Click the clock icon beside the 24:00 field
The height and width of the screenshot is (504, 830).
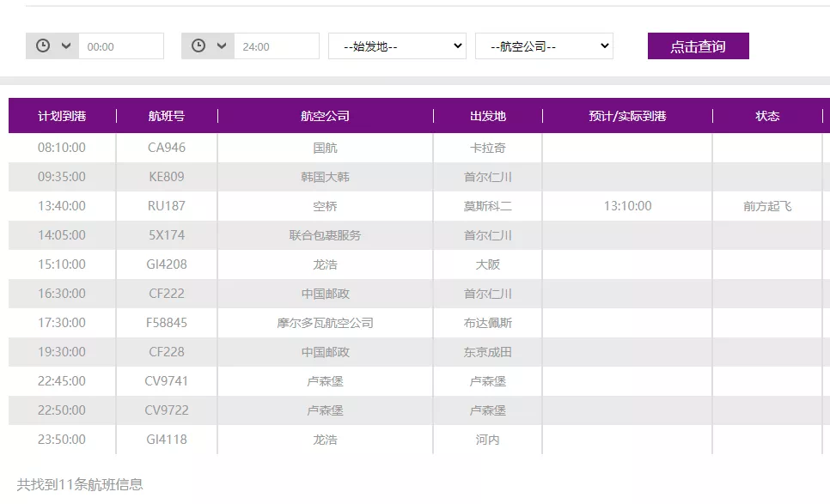pyautogui.click(x=198, y=46)
